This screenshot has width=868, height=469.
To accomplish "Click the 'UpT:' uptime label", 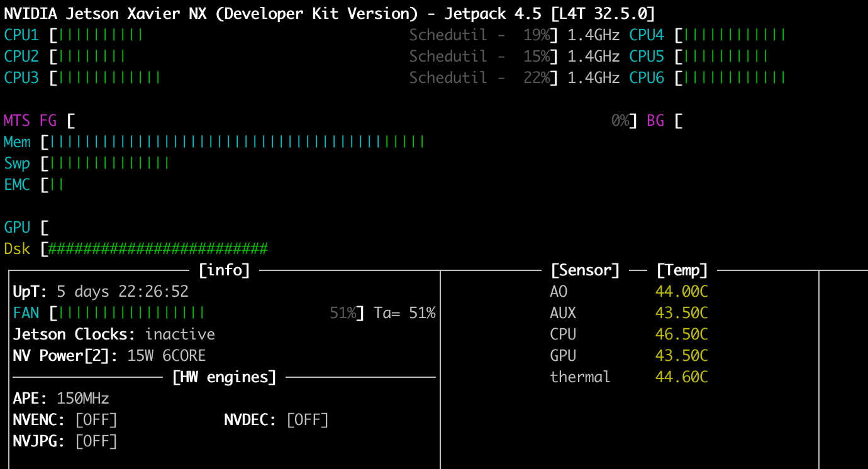I will pos(30,292).
